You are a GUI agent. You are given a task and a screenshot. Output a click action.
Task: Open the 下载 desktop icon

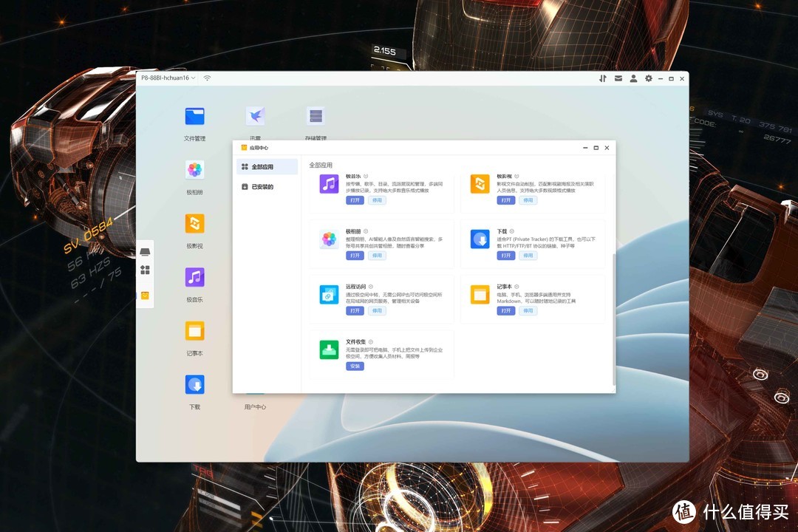[x=194, y=385]
